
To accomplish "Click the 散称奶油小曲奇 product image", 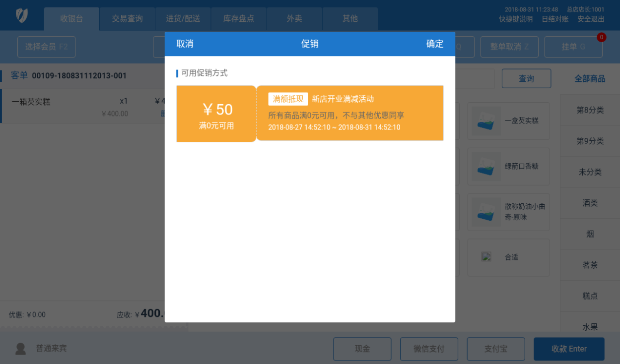I will point(486,212).
